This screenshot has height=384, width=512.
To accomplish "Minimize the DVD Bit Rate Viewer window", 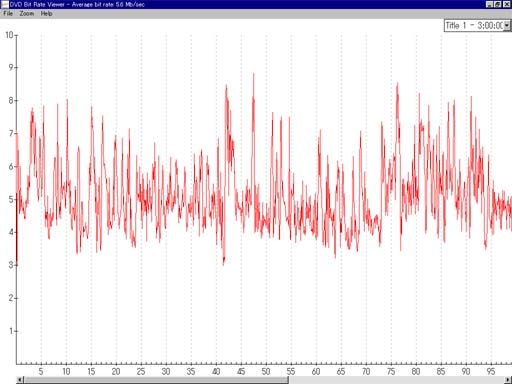I will tap(489, 4).
